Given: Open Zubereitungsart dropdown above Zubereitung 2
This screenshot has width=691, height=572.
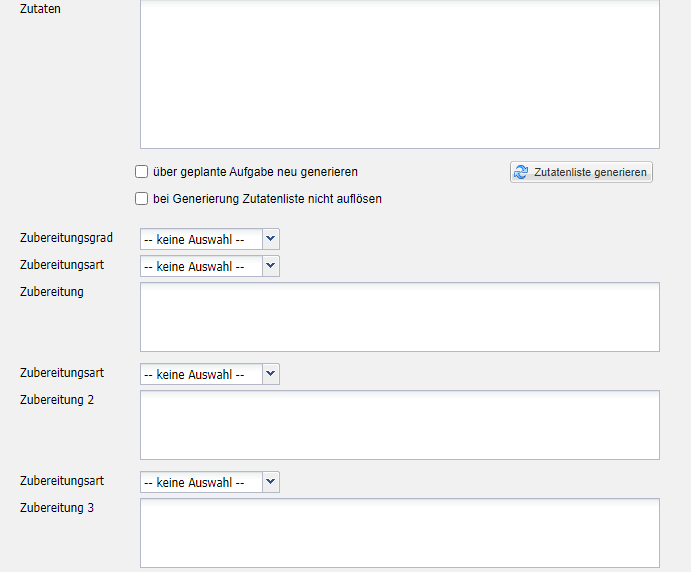Looking at the screenshot, I should [209, 374].
